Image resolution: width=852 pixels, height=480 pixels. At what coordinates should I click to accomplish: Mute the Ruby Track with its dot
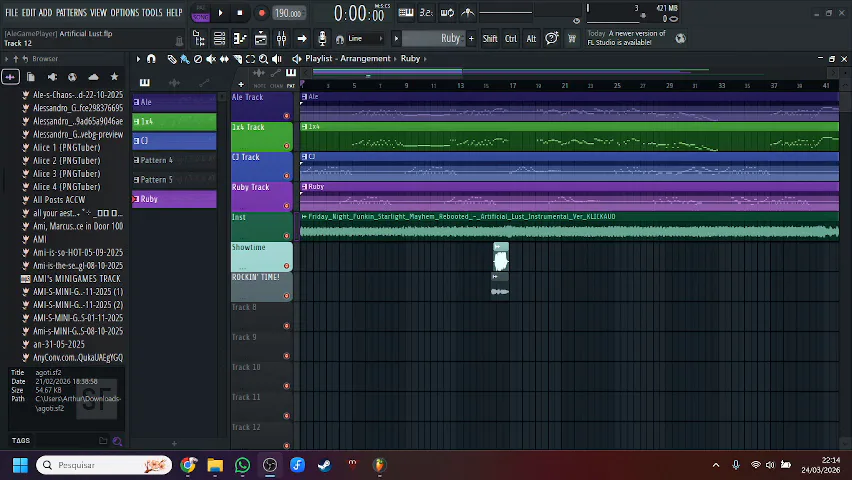286,205
